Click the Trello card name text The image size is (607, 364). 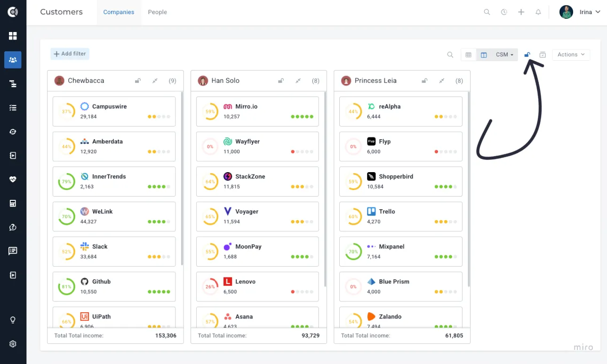[387, 212]
